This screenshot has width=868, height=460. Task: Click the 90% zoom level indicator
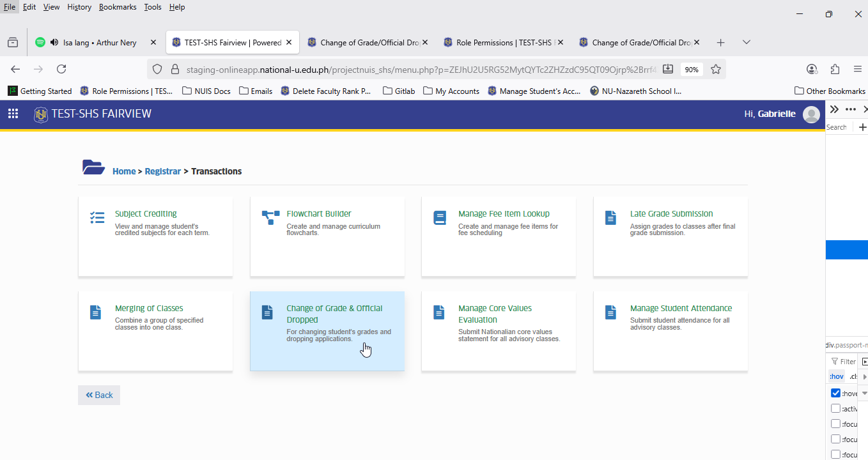[691, 69]
